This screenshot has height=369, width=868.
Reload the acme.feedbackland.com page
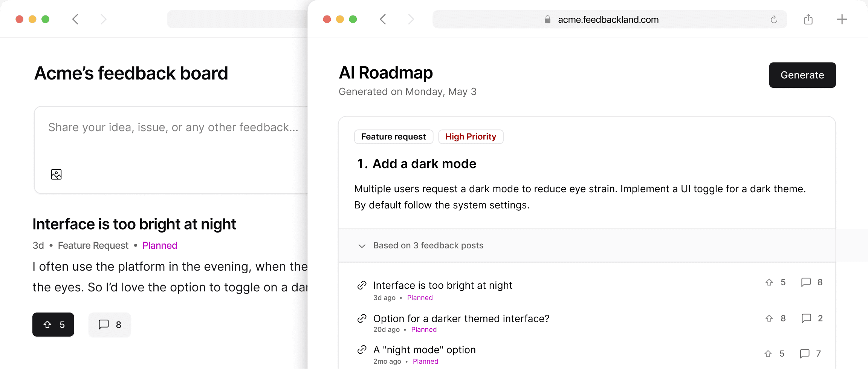774,20
